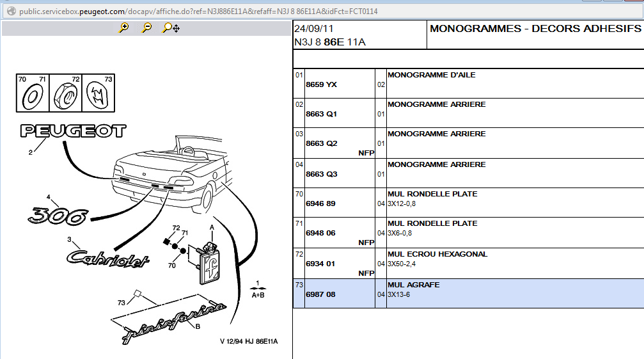This screenshot has height=359, width=644.
Task: Click dimension text 3X13-6
Action: tap(398, 294)
